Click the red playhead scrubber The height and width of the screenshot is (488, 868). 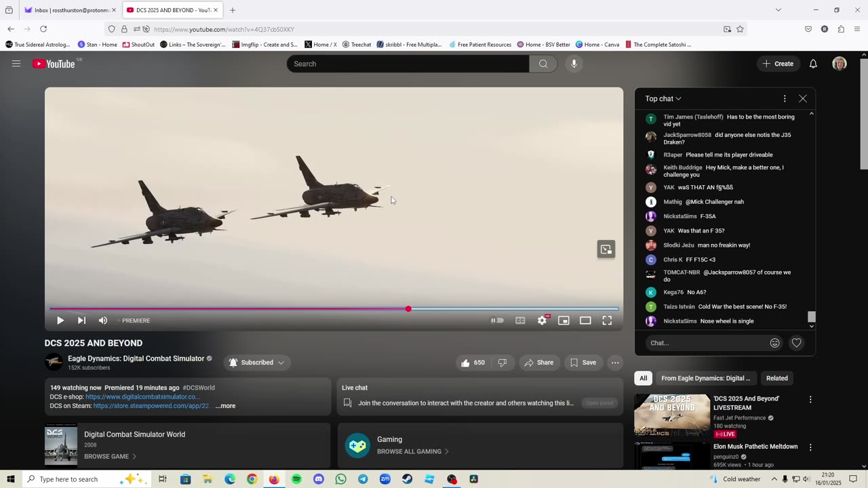[x=408, y=309]
